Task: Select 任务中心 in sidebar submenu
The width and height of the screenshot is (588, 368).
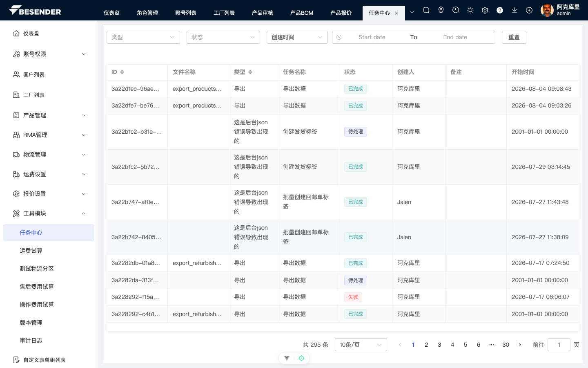Action: point(49,233)
